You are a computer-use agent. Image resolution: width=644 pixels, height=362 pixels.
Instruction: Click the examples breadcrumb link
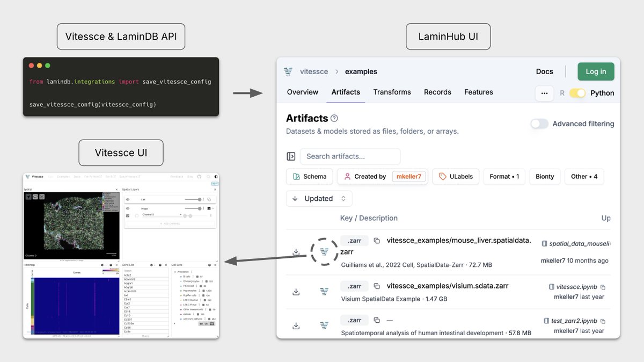(361, 71)
